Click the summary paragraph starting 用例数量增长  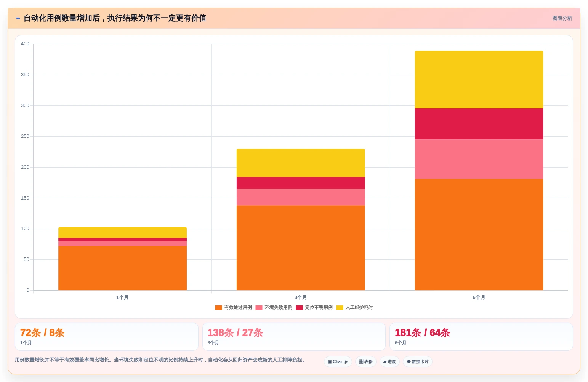161,360
